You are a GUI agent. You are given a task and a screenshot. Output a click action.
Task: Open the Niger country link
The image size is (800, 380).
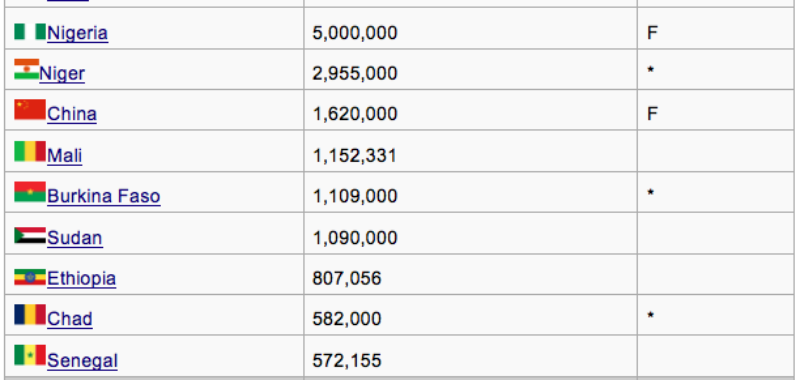(x=62, y=74)
